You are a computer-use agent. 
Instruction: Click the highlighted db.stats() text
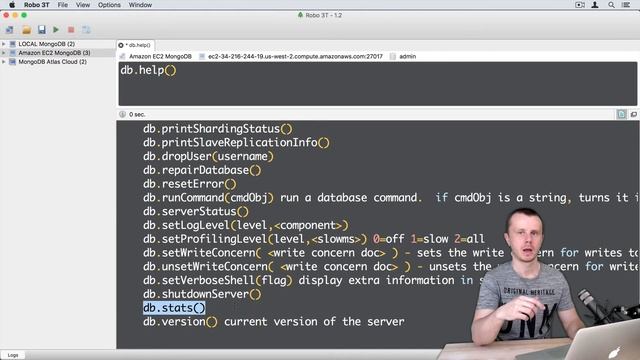pos(174,308)
